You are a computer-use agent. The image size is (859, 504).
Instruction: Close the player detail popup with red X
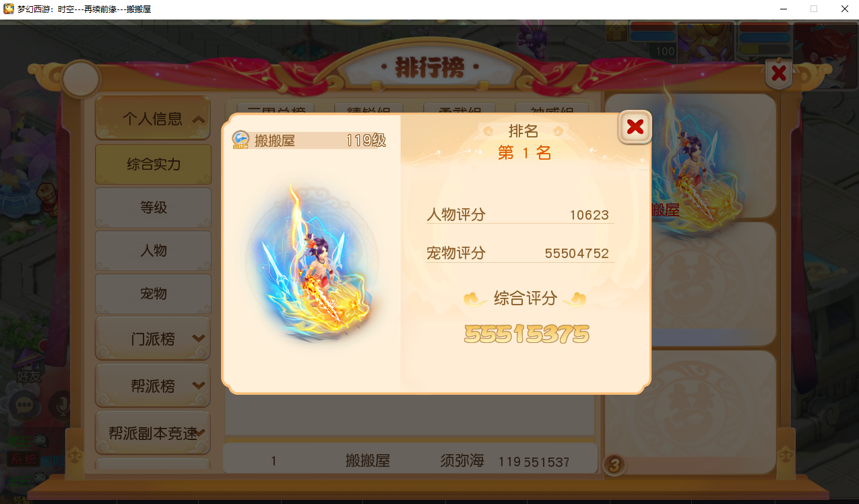(635, 127)
